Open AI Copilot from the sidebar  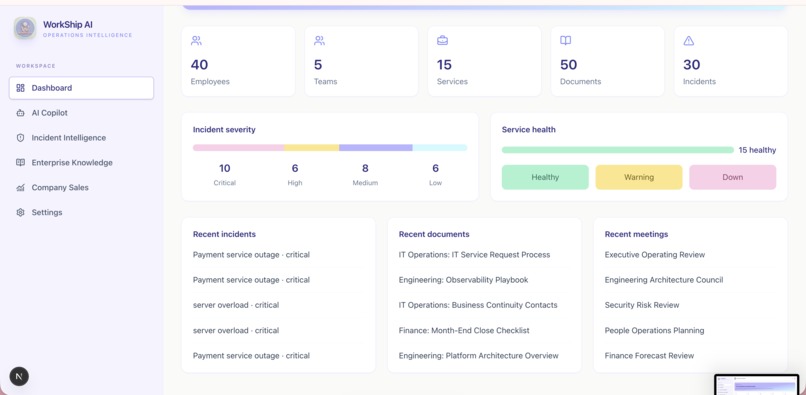[x=81, y=113]
